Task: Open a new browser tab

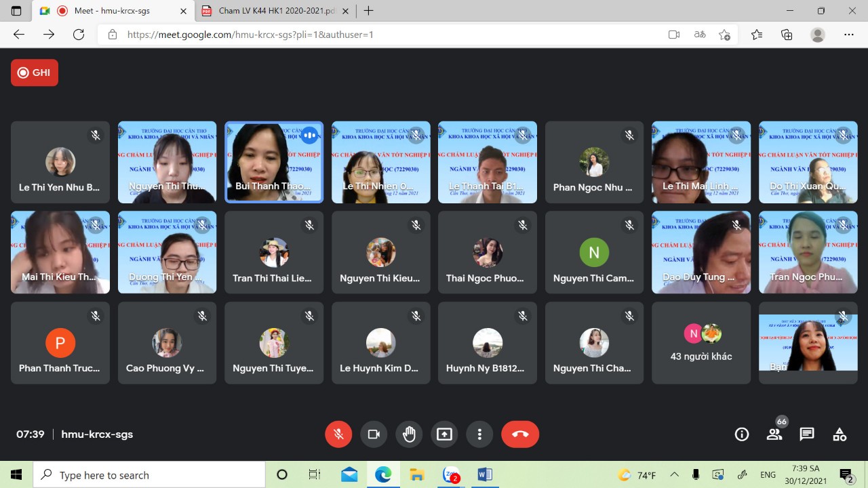Action: 369,11
